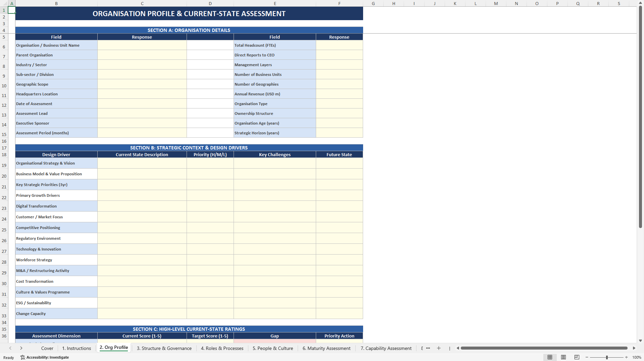The height and width of the screenshot is (361, 644).
Task: Click 'Competitive Positioning' label cell
Action: 56,227
